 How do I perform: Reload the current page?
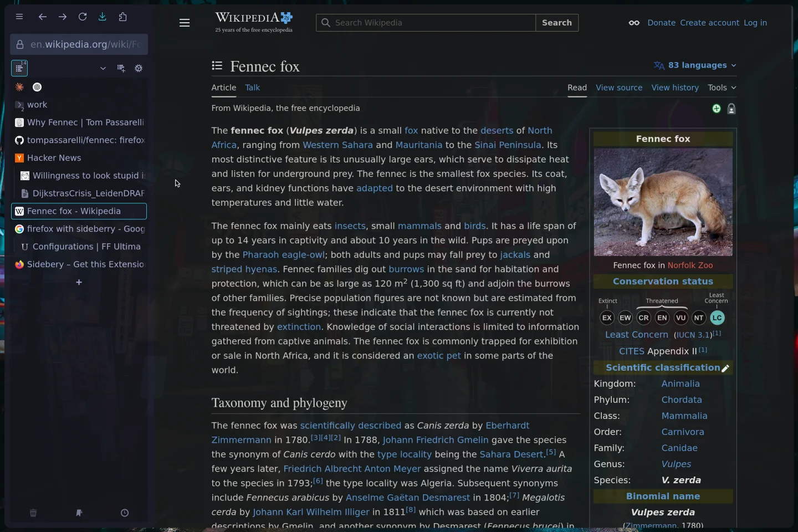(83, 17)
